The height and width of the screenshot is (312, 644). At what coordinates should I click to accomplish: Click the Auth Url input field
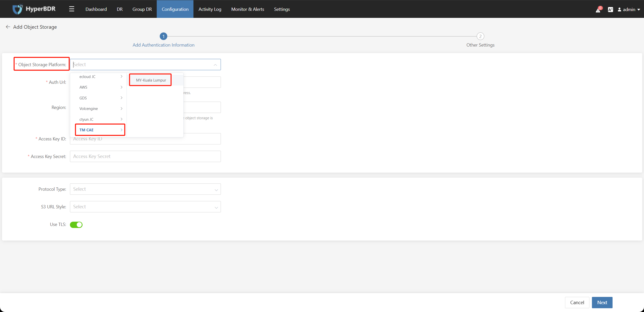202,82
